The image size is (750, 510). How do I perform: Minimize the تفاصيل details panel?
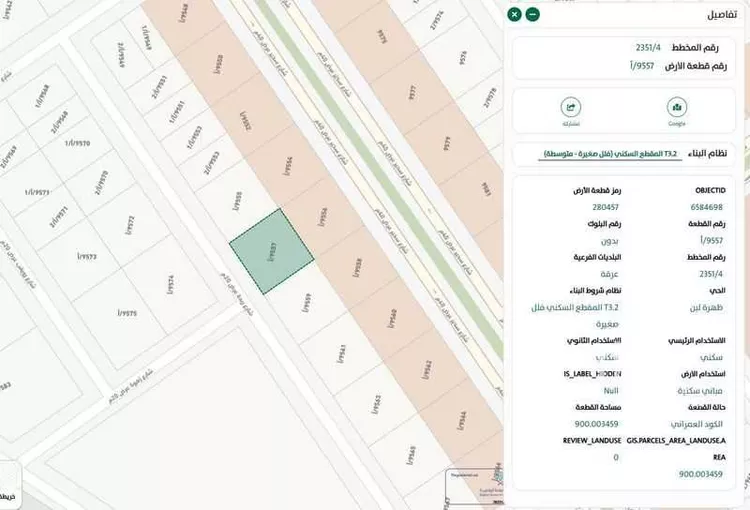tap(532, 14)
